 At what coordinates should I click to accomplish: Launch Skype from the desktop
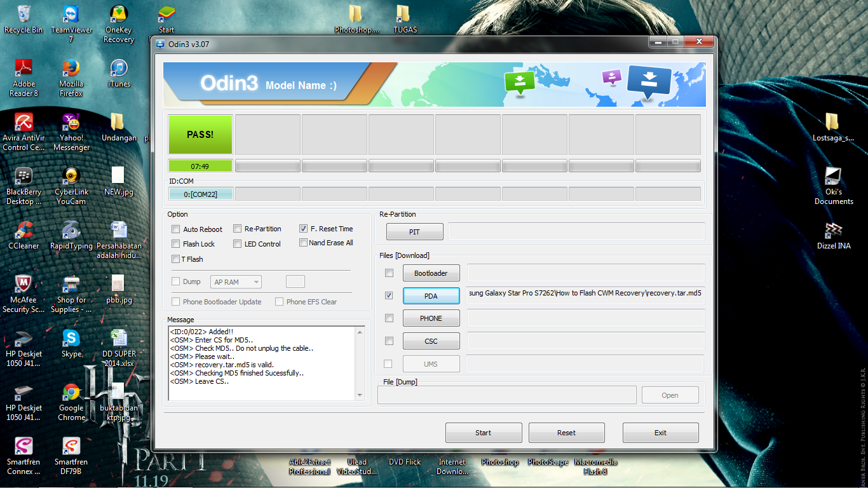71,343
